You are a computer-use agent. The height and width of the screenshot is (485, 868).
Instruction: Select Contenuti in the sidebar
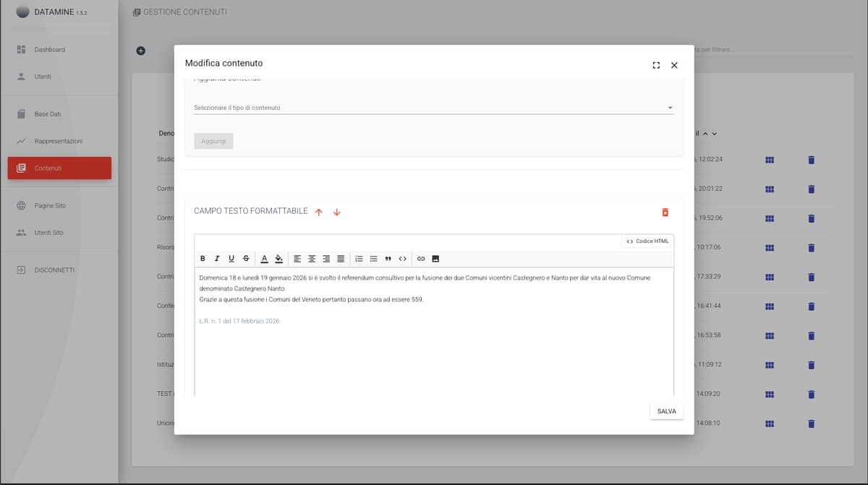point(59,168)
